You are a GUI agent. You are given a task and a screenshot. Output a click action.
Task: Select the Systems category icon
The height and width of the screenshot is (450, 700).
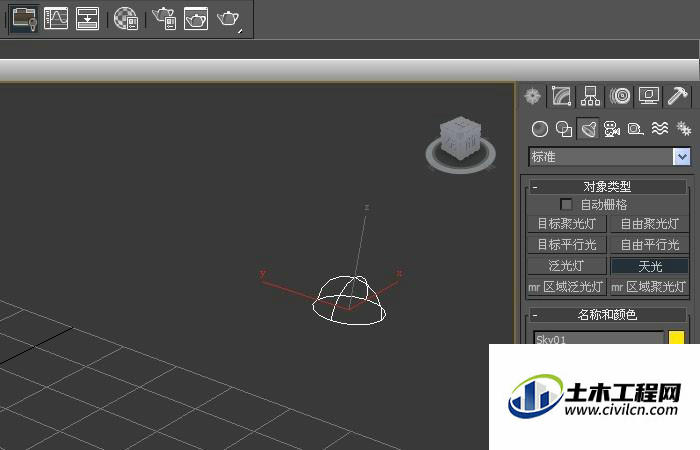(683, 129)
